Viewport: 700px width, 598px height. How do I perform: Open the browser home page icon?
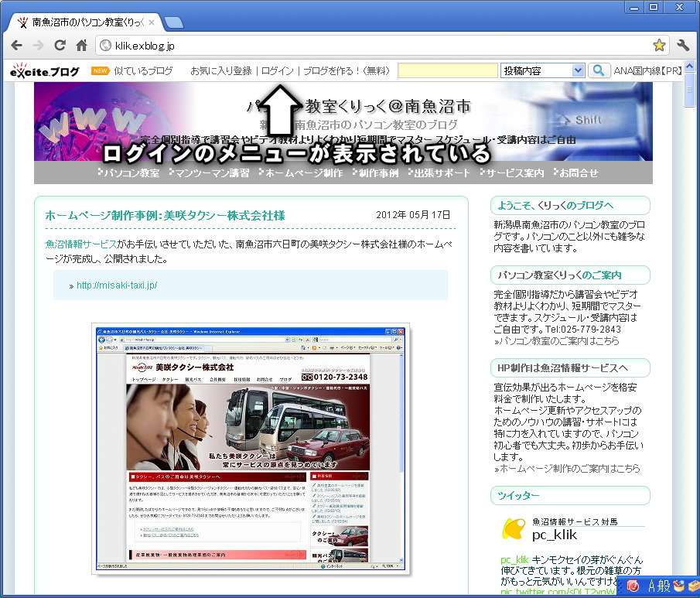81,45
